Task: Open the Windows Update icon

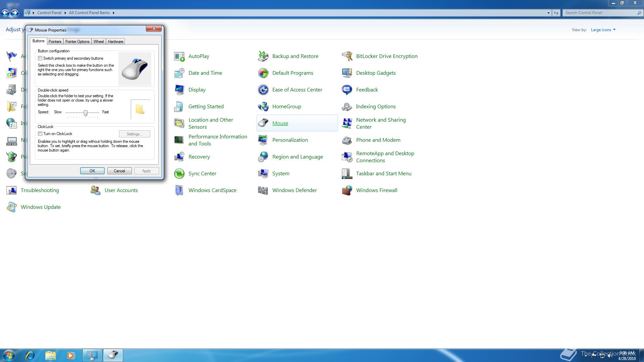Action: click(x=12, y=207)
